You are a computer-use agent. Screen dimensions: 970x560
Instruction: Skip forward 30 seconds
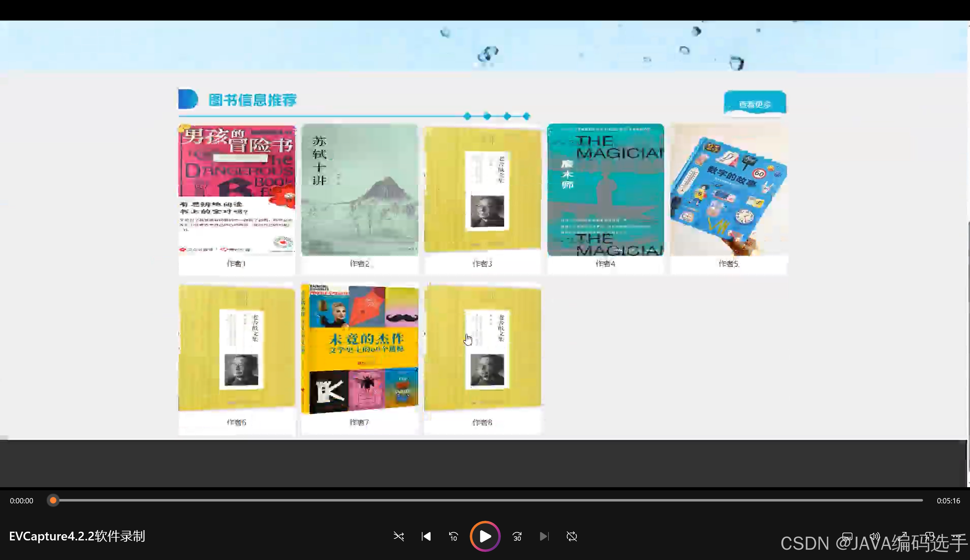pos(517,536)
